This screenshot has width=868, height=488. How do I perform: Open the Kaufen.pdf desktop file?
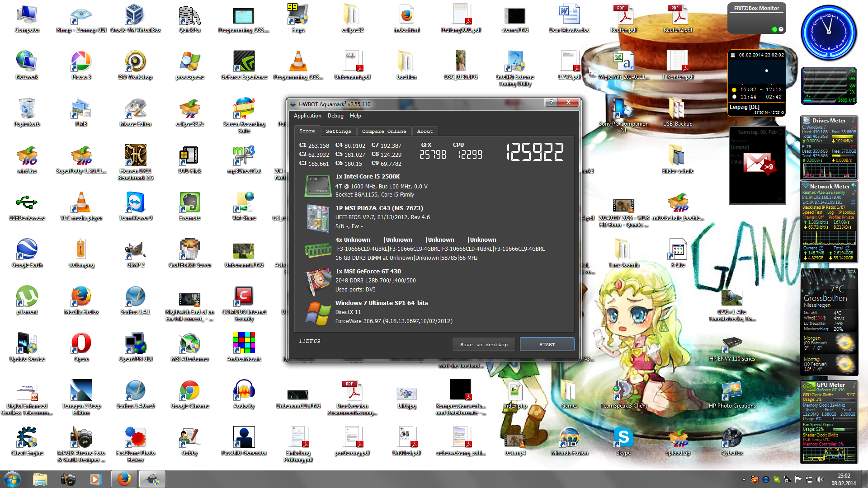(x=623, y=19)
